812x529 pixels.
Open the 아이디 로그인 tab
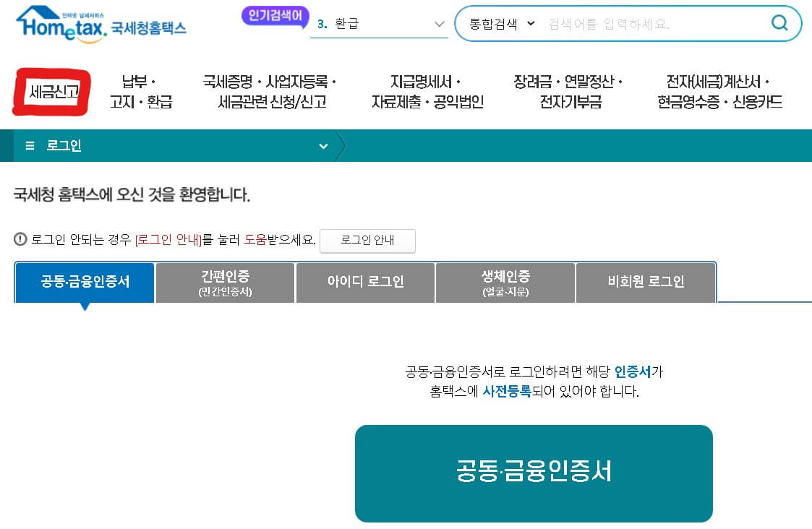365,283
